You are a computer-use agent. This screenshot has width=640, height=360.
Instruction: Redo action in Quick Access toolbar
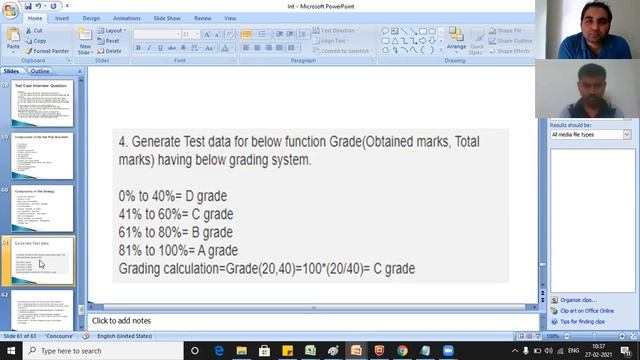(53, 6)
